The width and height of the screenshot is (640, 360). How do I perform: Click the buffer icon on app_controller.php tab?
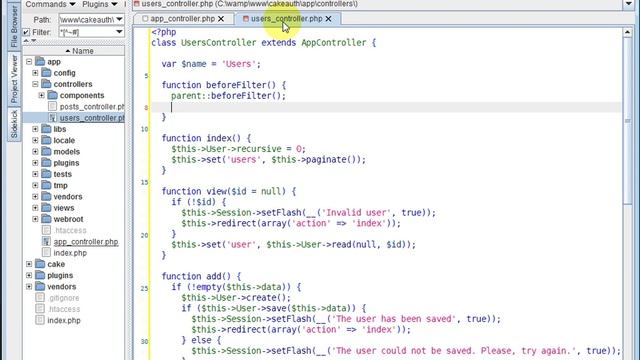145,19
